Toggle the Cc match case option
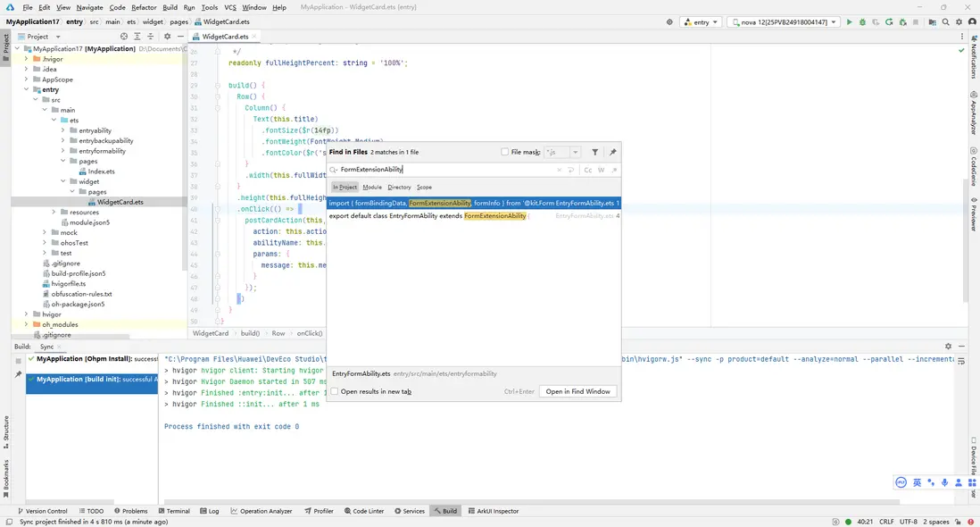Viewport: 980px width, 527px height. [588, 170]
